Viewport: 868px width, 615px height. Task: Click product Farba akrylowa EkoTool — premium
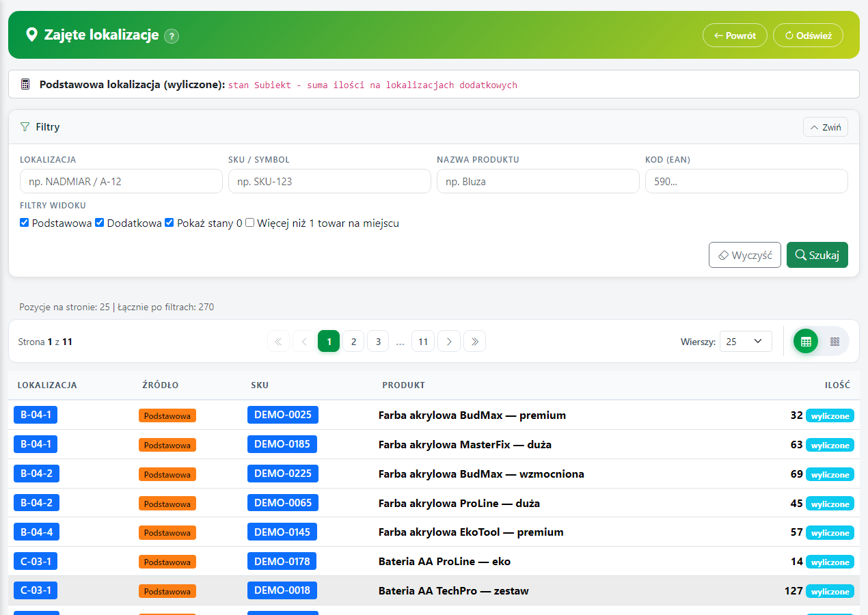coord(471,532)
